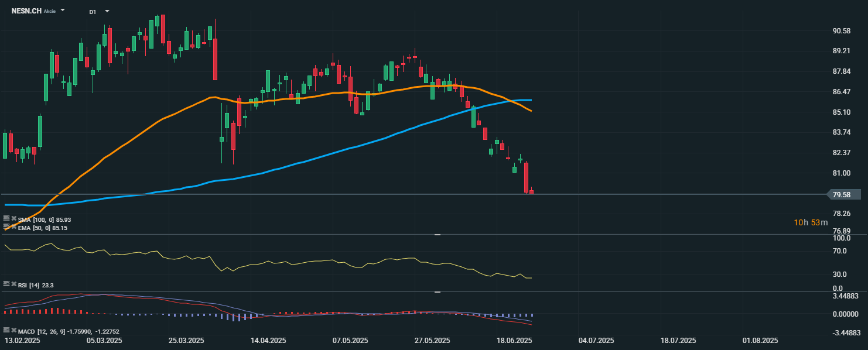Click the 82.37 price axis label

click(841, 153)
